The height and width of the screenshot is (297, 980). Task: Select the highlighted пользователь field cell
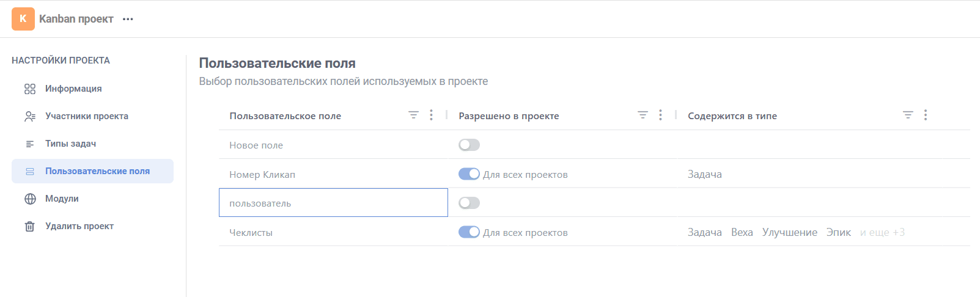[x=333, y=203]
